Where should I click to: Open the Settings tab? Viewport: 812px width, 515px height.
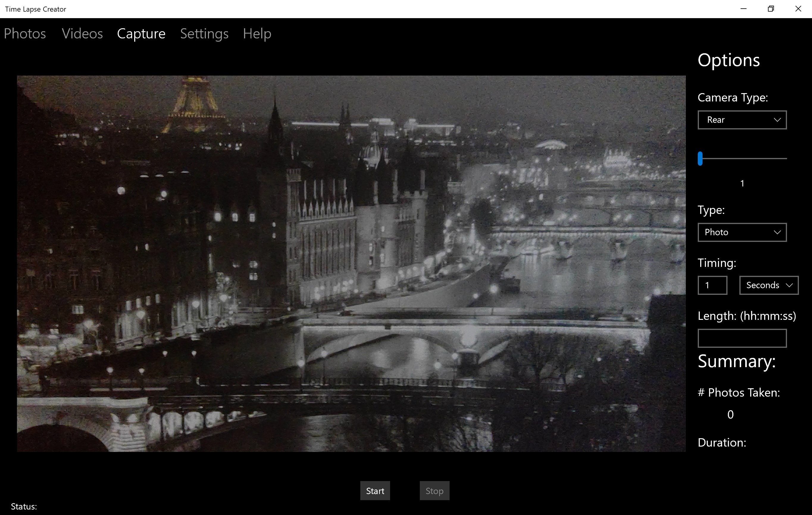point(204,34)
